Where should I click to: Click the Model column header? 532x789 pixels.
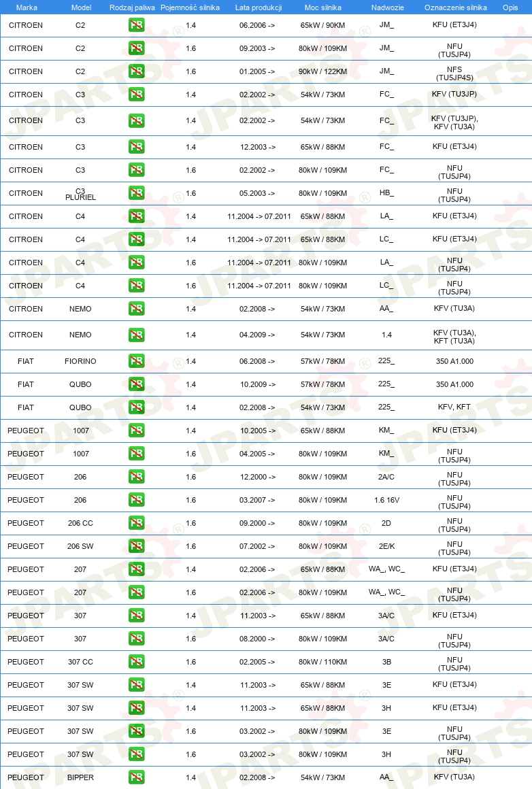pos(81,7)
